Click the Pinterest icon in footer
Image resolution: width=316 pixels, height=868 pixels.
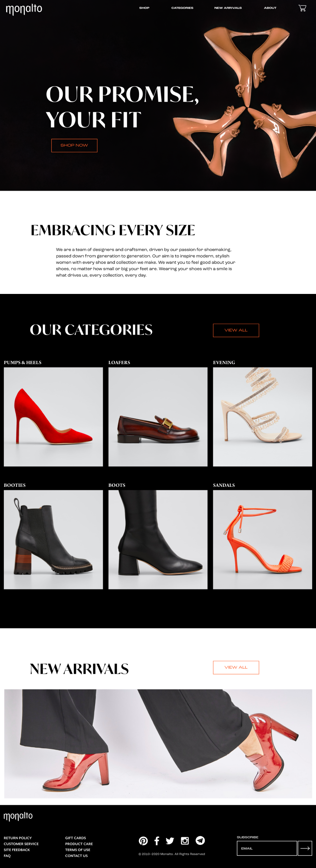pyautogui.click(x=143, y=841)
